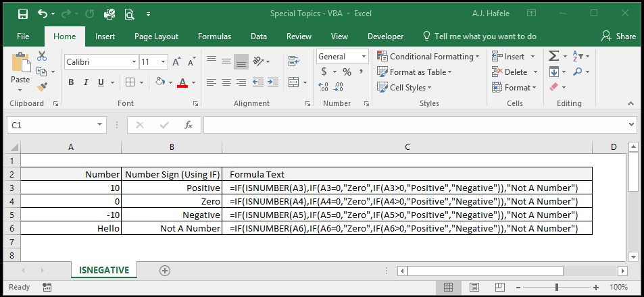Add a new sheet with plus button
644x297 pixels.
[x=165, y=270]
